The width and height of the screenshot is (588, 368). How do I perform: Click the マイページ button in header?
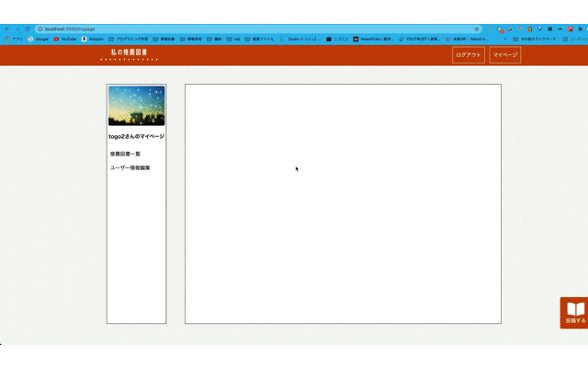pyautogui.click(x=505, y=55)
